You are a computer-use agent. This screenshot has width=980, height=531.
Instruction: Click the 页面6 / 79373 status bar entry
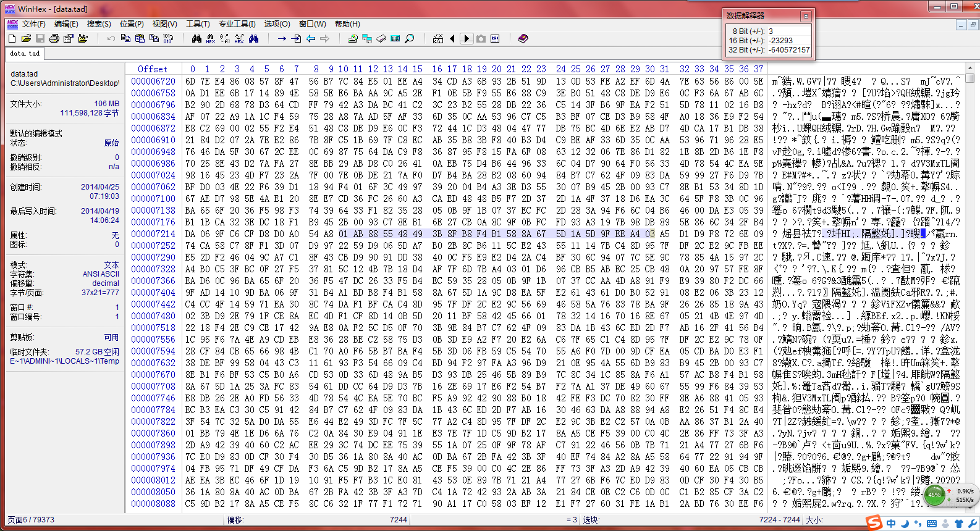coord(31,520)
